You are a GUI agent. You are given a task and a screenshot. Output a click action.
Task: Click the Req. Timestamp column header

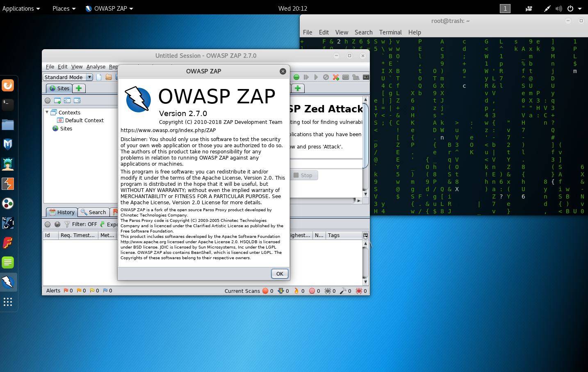pos(78,235)
